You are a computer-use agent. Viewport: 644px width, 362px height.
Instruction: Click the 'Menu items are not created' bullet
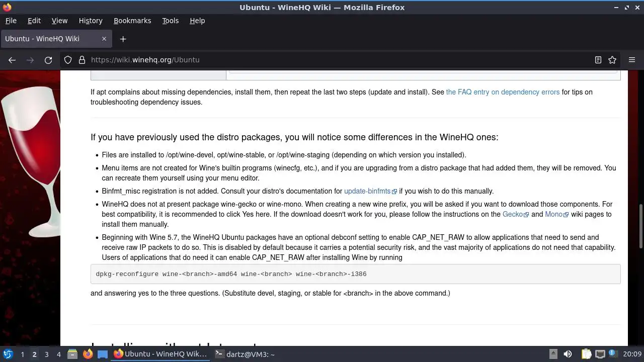(359, 173)
